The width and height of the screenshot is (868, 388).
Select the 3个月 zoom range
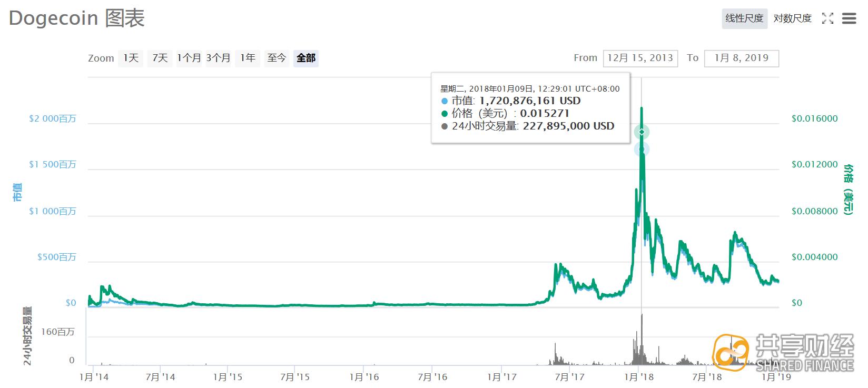[x=218, y=58]
